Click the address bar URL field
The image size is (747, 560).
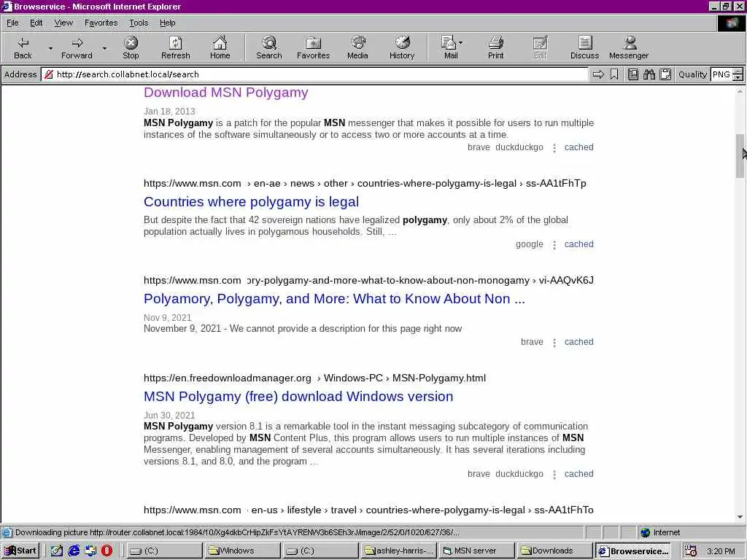[x=314, y=74]
